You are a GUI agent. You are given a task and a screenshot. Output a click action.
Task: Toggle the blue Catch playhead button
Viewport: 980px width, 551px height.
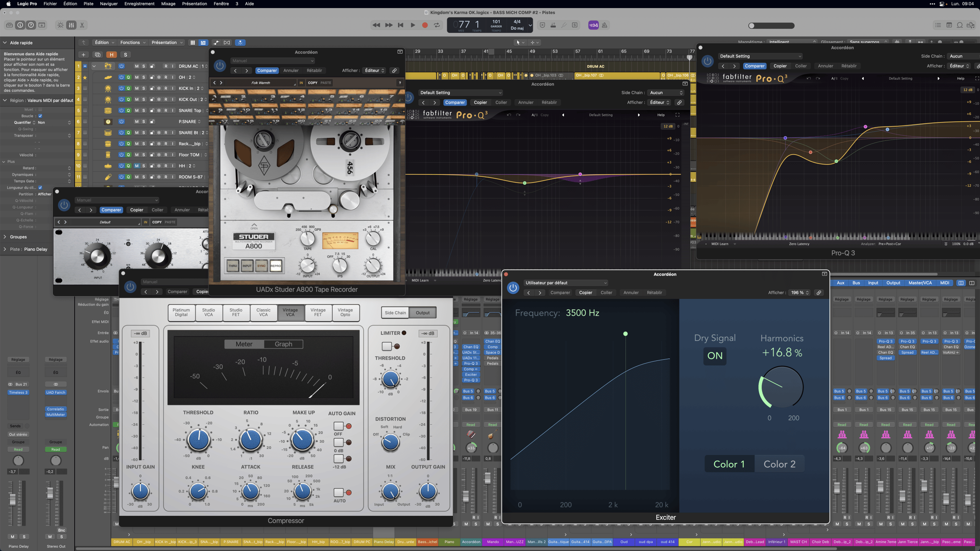coord(240,42)
